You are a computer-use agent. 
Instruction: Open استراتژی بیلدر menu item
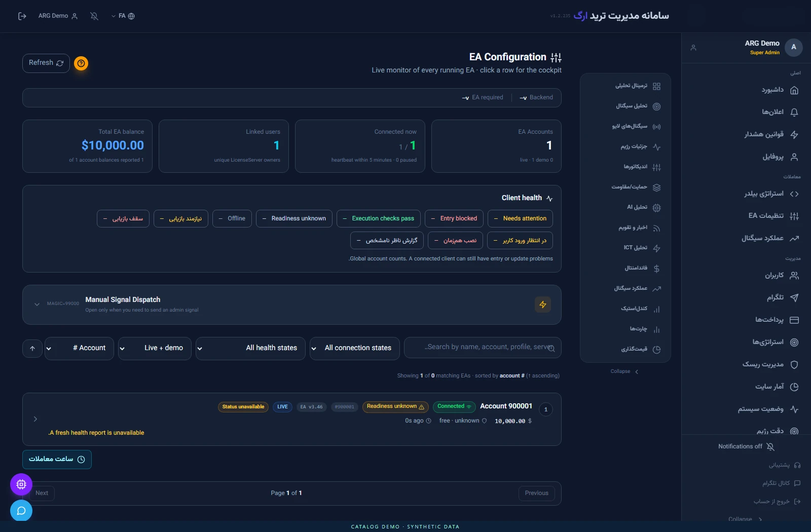coord(771,194)
